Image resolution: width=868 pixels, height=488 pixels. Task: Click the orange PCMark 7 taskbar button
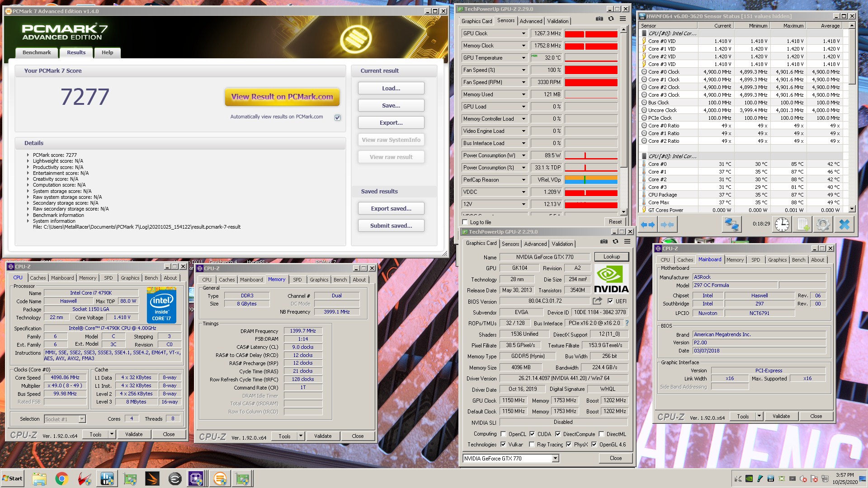coord(220,479)
